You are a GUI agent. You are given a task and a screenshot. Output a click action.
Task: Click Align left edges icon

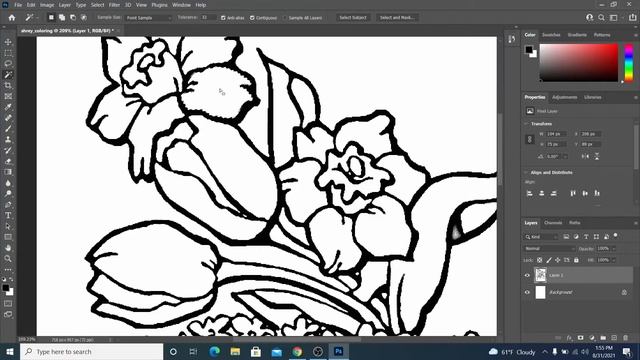coord(530,193)
